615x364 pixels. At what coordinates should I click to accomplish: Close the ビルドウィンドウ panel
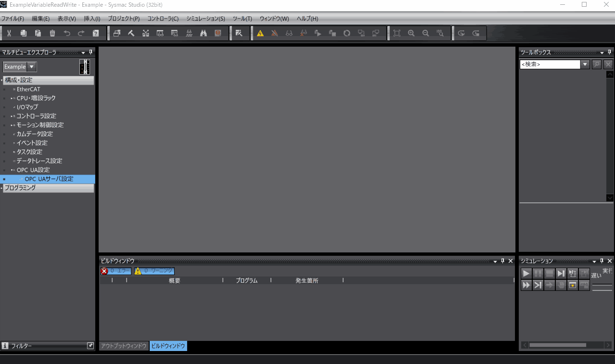point(511,261)
